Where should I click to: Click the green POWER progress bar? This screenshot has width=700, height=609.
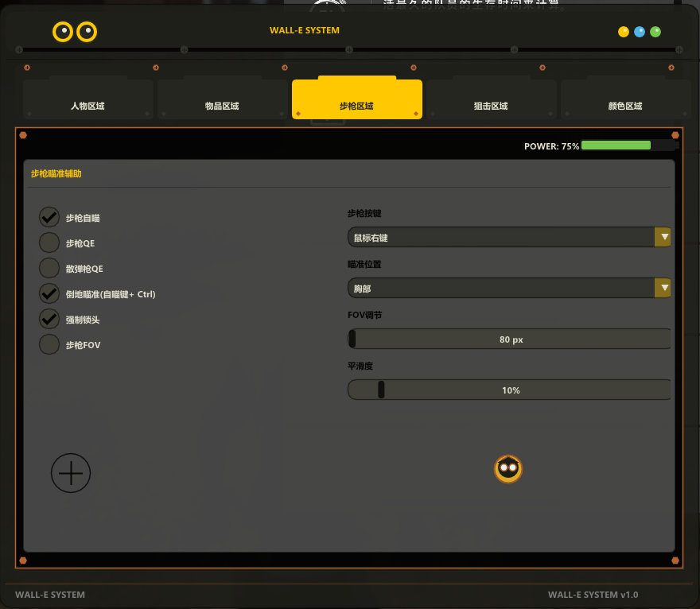[616, 145]
